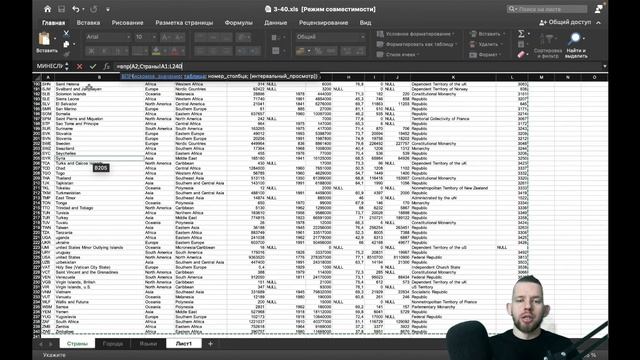
Task: Open the Home icon in title bar
Action: [48, 9]
